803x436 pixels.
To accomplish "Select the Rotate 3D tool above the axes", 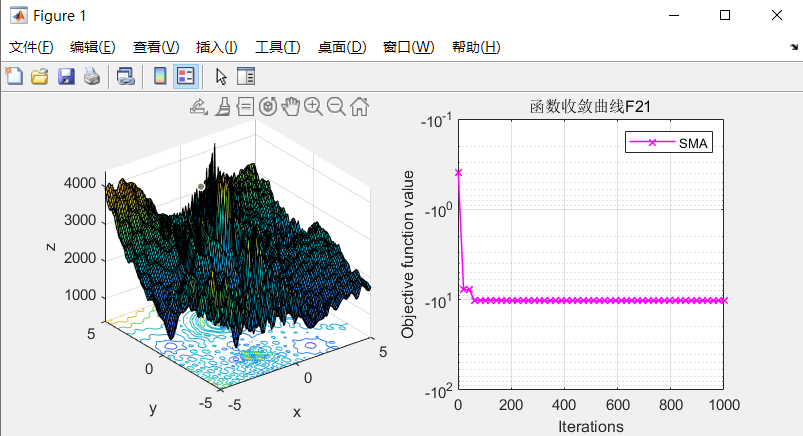I will coord(268,106).
